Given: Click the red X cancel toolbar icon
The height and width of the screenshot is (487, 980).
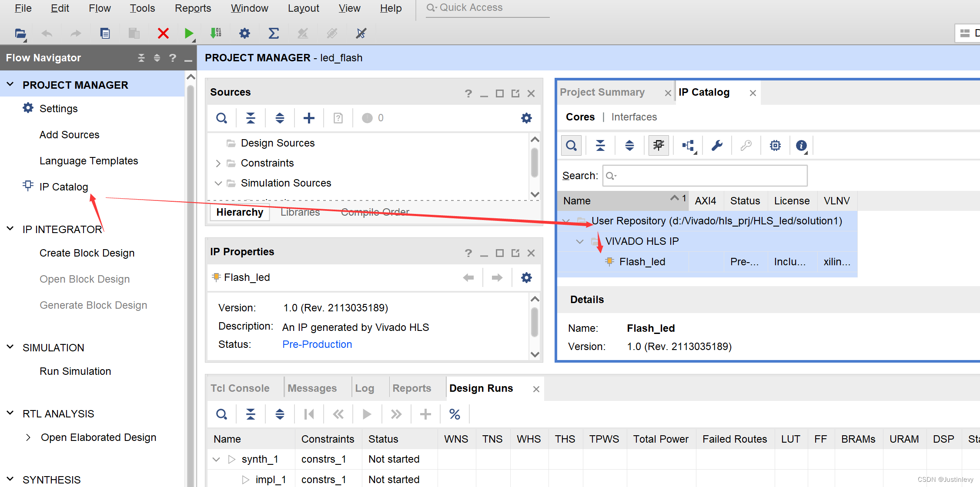Looking at the screenshot, I should tap(163, 33).
